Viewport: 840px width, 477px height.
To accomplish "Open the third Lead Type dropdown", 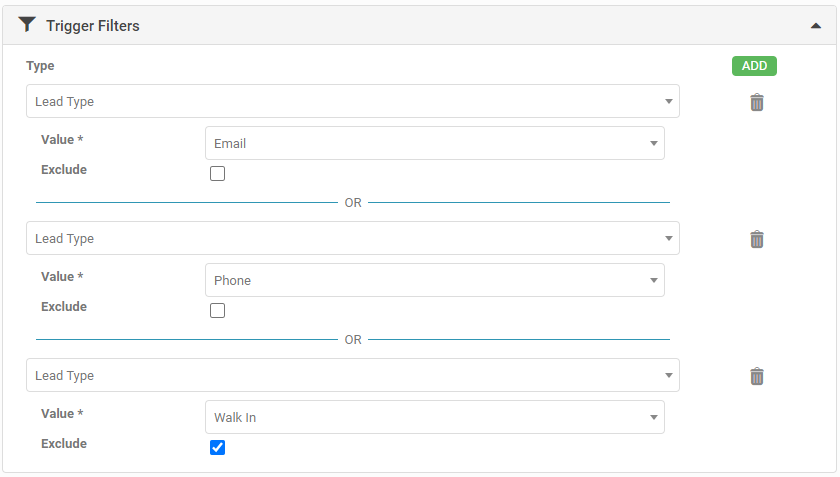I will click(350, 375).
